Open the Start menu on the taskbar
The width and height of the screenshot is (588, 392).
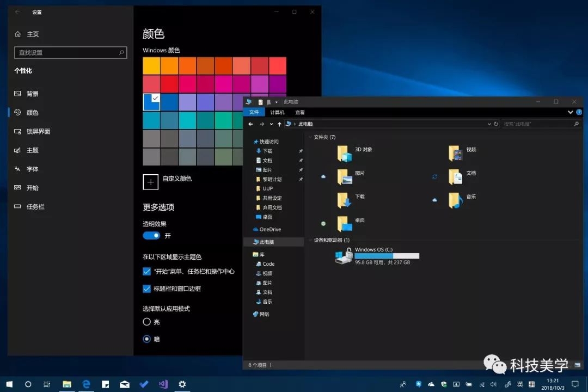coord(9,384)
